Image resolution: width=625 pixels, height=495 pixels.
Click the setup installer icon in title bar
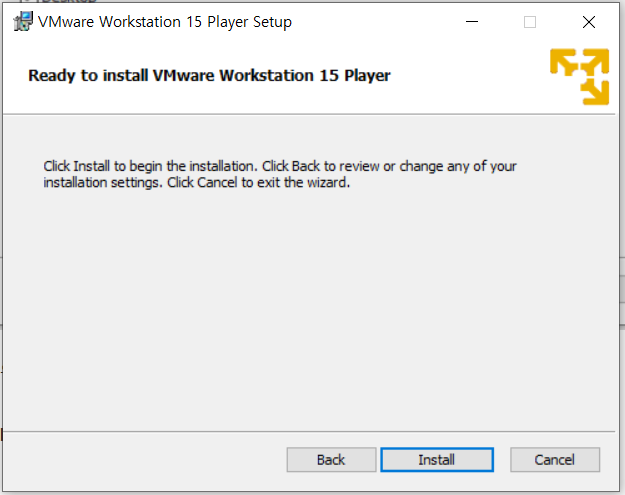(23, 21)
